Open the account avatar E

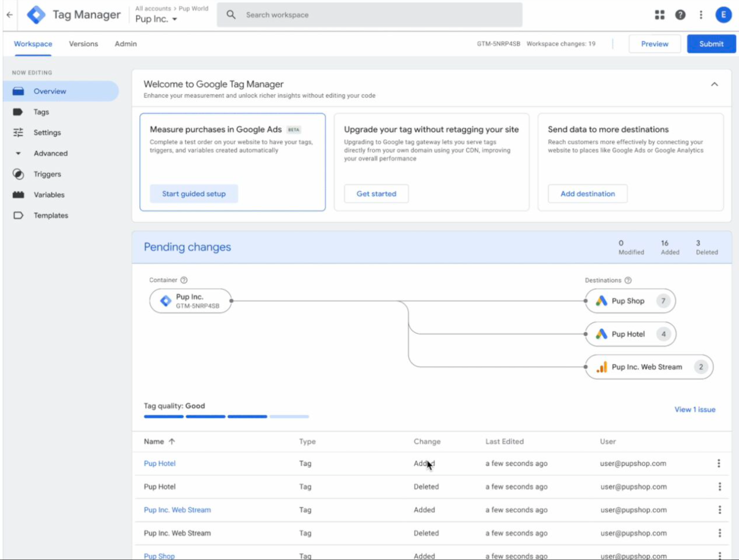723,15
